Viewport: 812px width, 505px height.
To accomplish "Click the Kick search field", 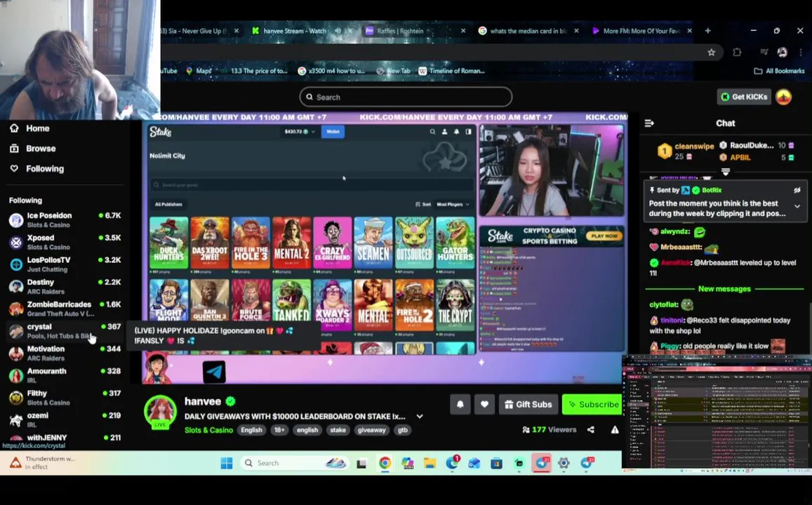I will (x=406, y=97).
